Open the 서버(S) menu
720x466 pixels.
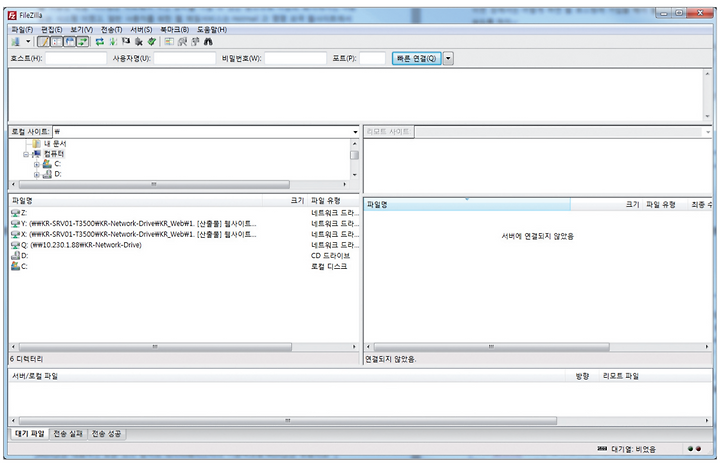[x=141, y=29]
